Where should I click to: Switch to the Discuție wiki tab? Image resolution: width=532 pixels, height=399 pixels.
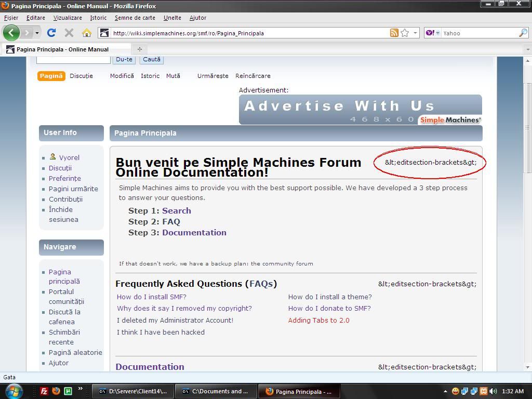pos(81,76)
